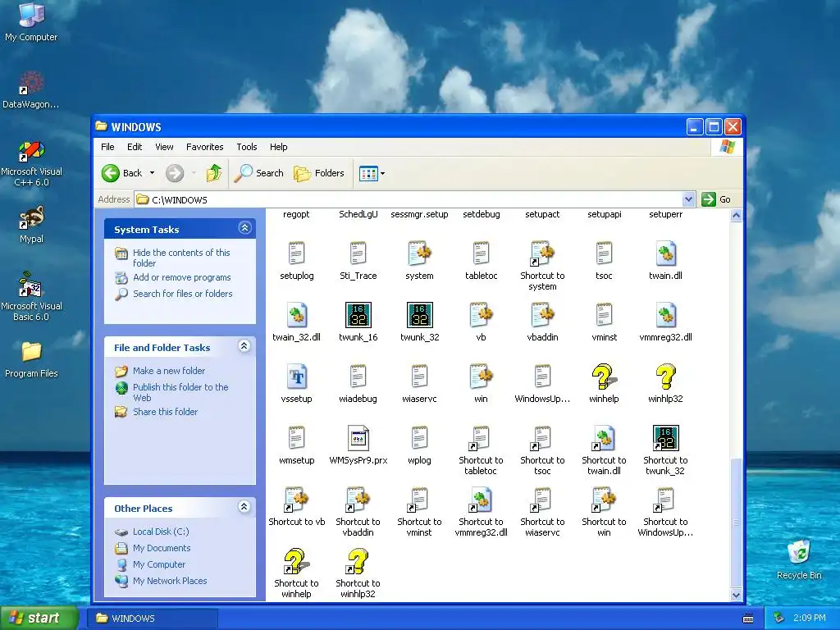The width and height of the screenshot is (840, 630).
Task: Click the Search toolbar button
Action: click(x=259, y=173)
